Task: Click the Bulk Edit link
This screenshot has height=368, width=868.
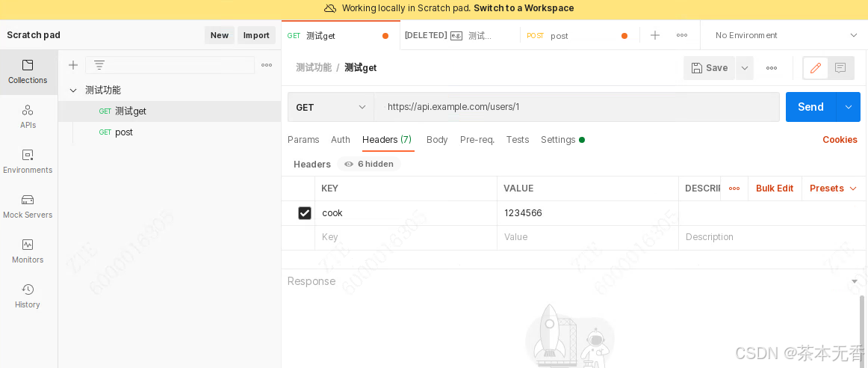Action: point(775,188)
